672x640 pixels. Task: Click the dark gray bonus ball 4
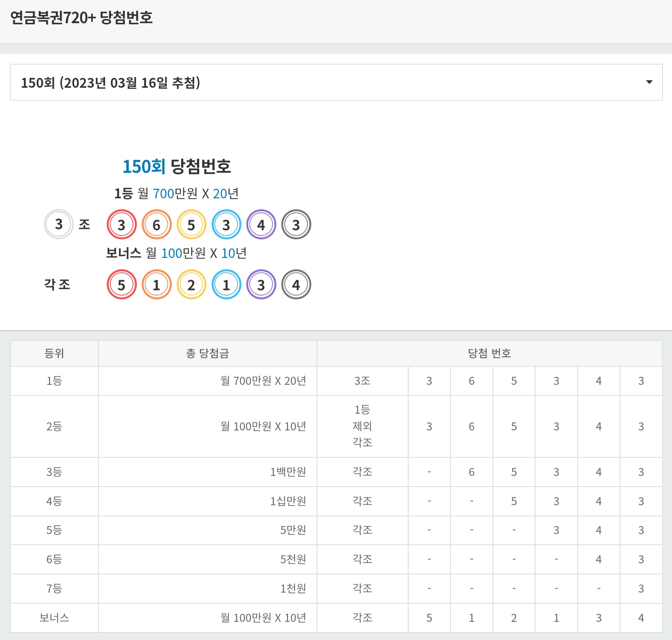296,284
